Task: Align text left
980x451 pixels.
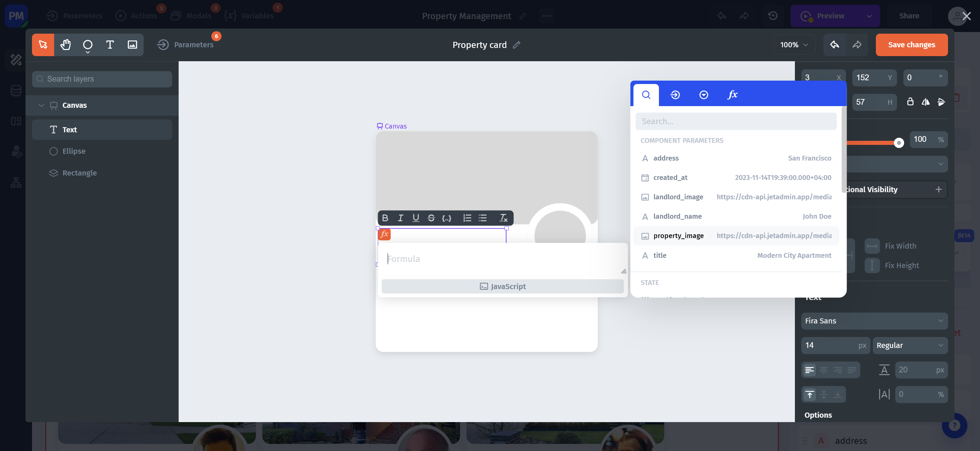Action: [x=810, y=370]
